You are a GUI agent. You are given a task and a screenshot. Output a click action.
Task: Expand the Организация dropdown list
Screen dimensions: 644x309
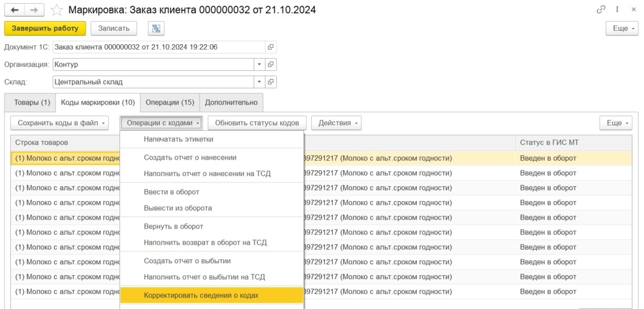(259, 64)
